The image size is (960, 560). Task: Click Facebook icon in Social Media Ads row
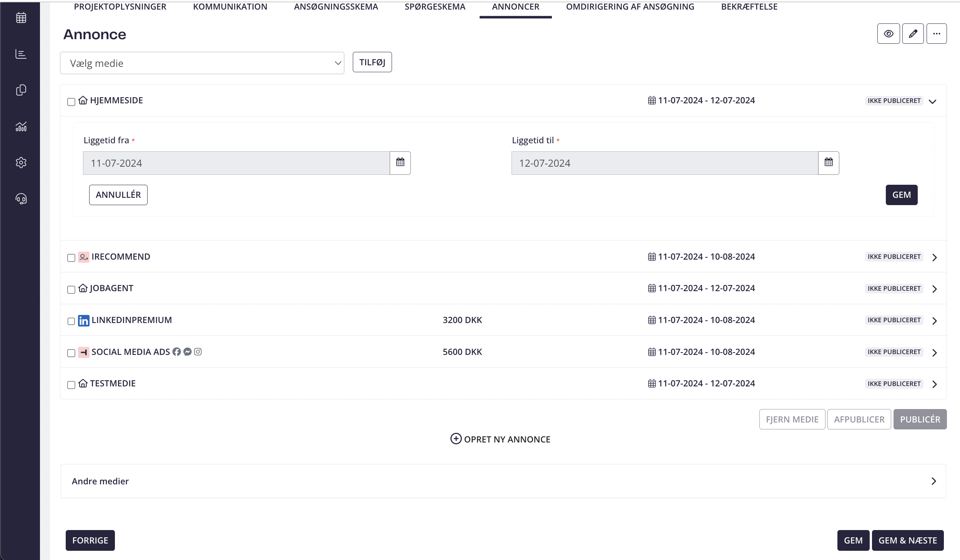(x=177, y=352)
